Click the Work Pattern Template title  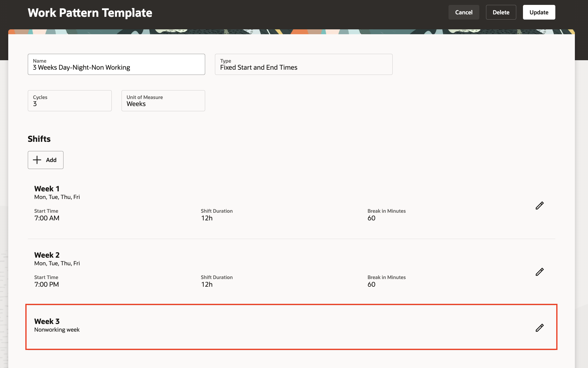coord(90,13)
